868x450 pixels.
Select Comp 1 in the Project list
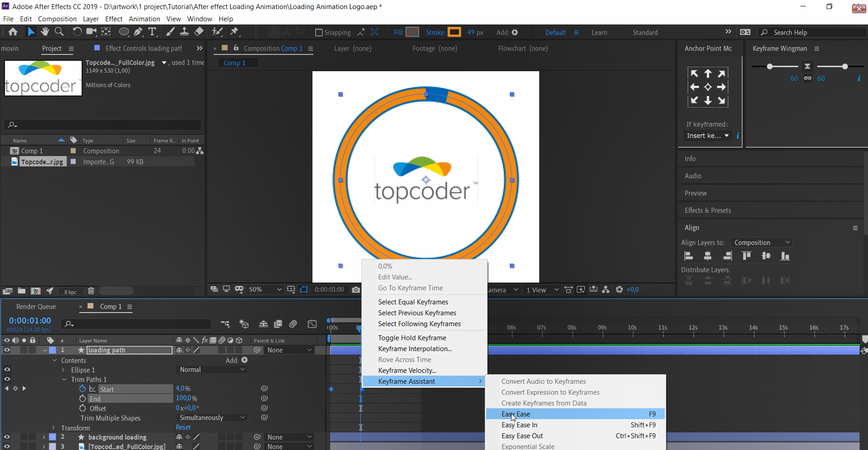[x=32, y=151]
